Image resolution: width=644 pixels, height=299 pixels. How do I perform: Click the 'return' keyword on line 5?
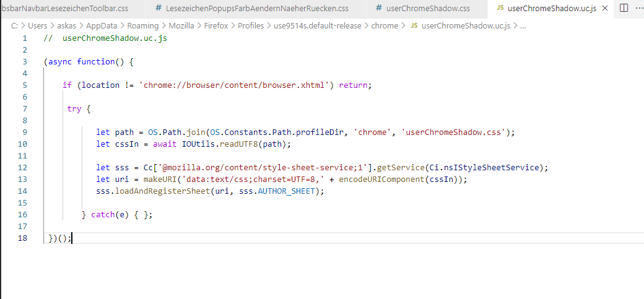[353, 85]
